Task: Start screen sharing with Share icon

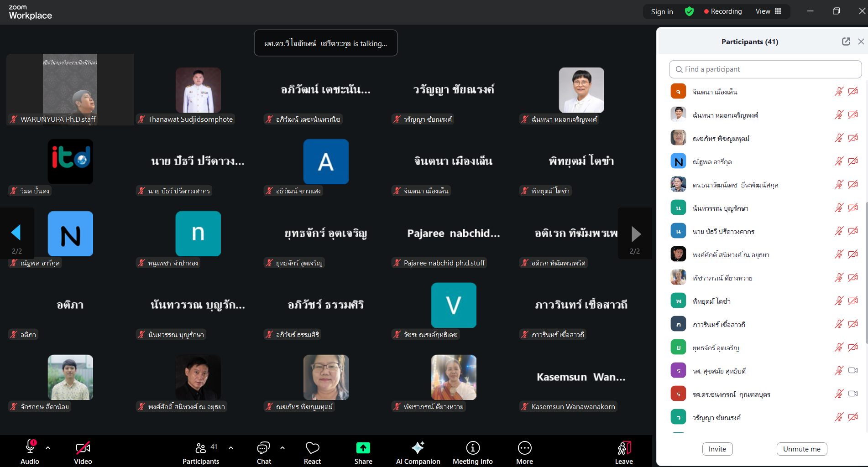Action: [363, 448]
